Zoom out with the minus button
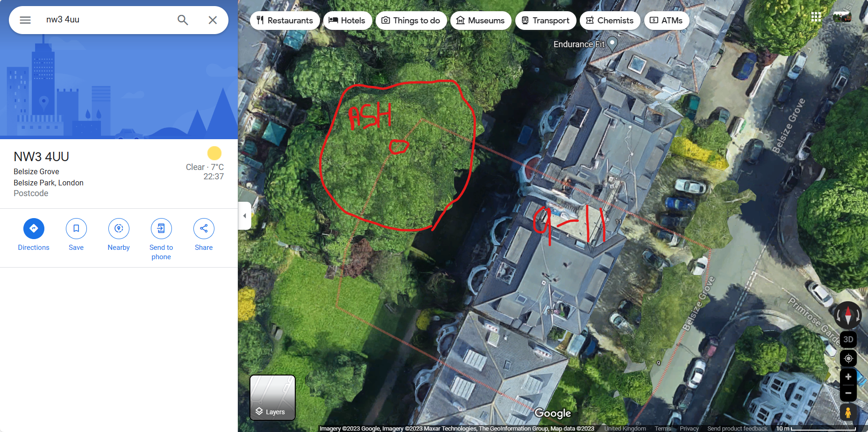Image resolution: width=868 pixels, height=432 pixels. (x=848, y=393)
